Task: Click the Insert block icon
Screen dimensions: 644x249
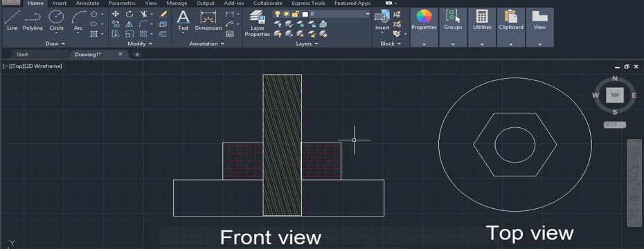Action: (382, 21)
